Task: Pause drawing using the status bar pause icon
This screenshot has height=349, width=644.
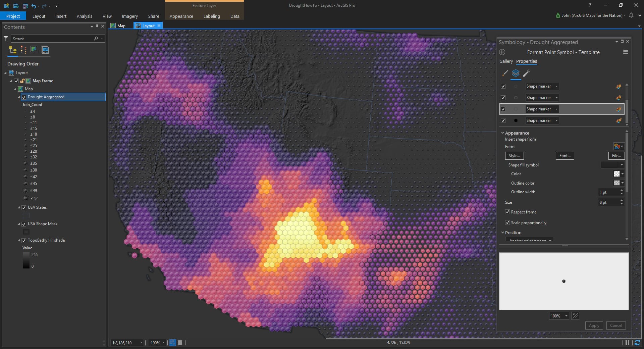Action: tap(627, 343)
